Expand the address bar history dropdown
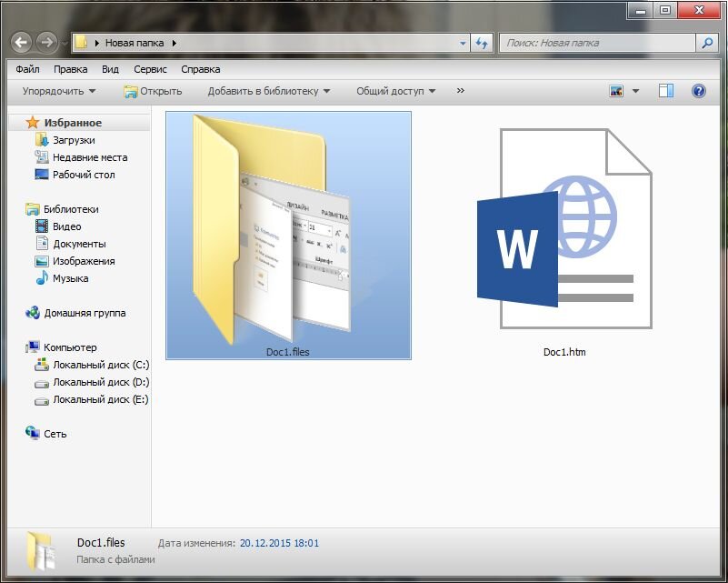Screen dimensions: 728x583 point(463,44)
